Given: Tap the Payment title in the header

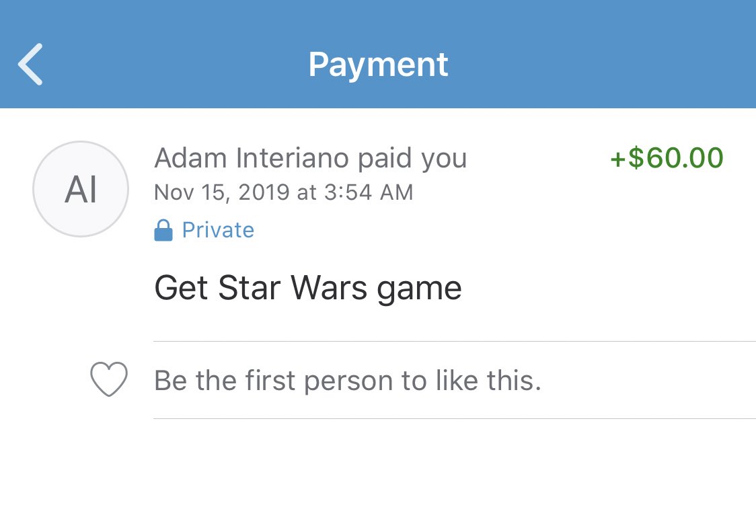Looking at the screenshot, I should (x=378, y=65).
